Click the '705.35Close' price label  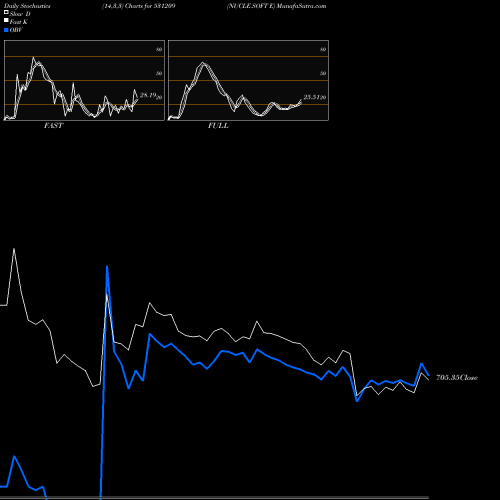457,378
